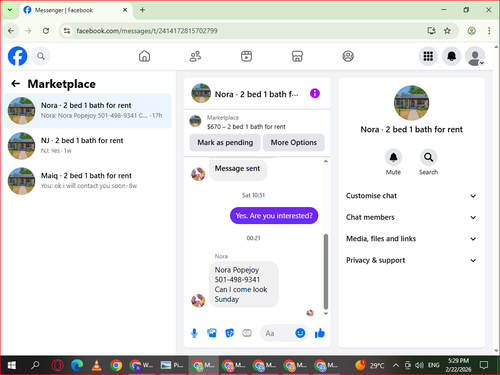Click the 'Yes. Are you interested?' message bubble
The width and height of the screenshot is (500, 375).
click(274, 216)
